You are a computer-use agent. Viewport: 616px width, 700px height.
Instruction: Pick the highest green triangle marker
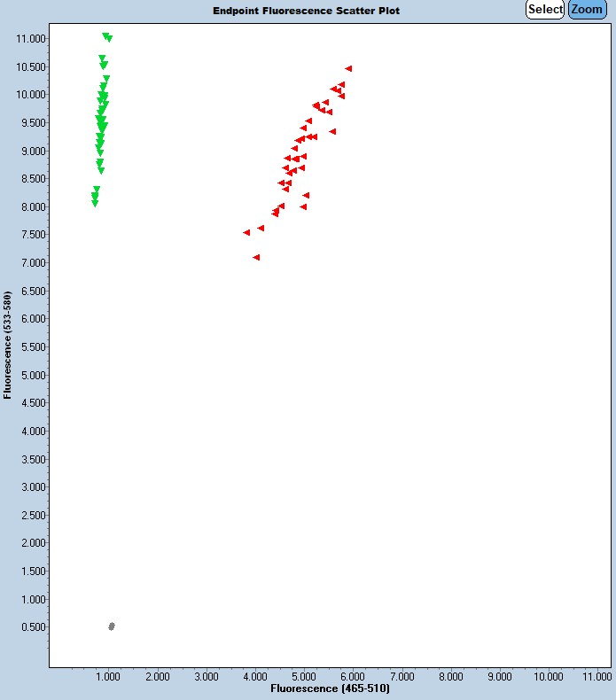[106, 36]
